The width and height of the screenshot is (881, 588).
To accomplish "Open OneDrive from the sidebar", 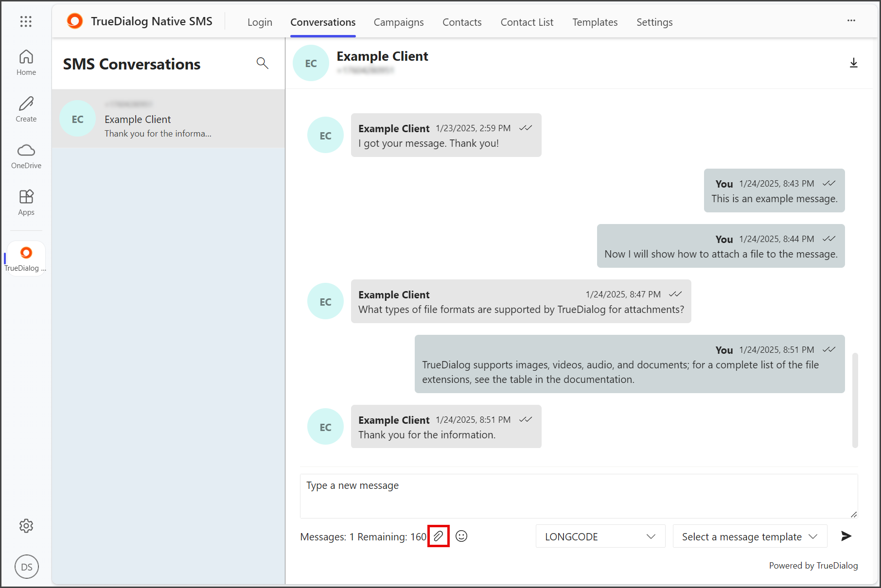I will [26, 156].
